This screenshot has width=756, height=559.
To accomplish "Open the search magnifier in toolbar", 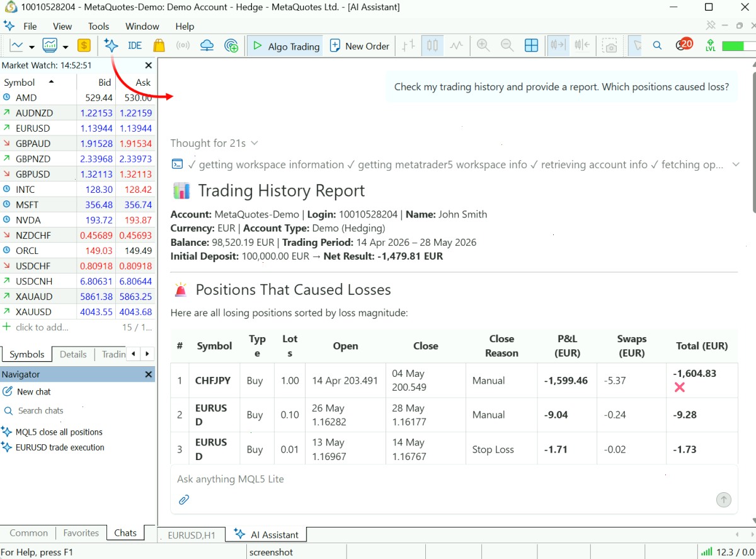I will pyautogui.click(x=657, y=45).
